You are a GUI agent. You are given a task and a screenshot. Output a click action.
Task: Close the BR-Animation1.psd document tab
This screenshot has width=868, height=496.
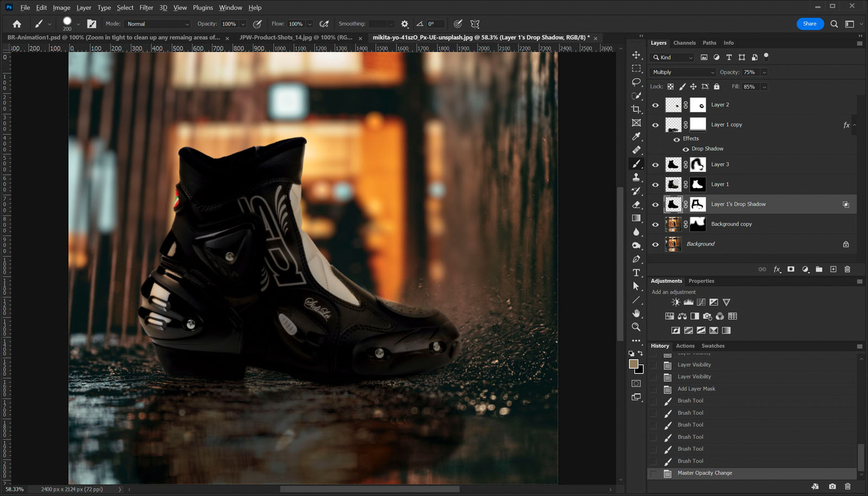tap(227, 38)
